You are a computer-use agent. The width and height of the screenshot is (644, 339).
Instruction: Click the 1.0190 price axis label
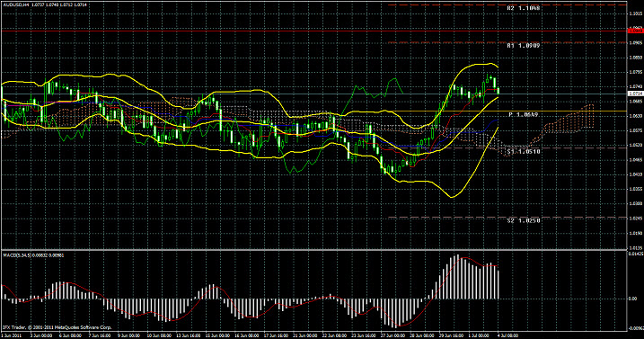[x=635, y=233]
